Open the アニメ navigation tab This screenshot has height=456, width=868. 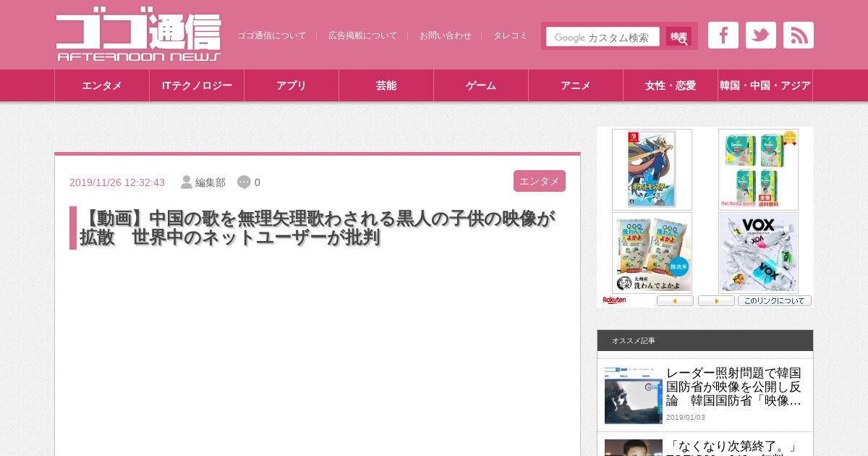pos(576,85)
